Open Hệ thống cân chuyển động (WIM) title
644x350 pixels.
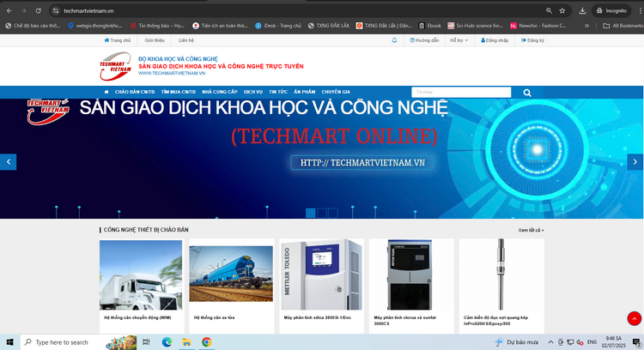coord(137,317)
